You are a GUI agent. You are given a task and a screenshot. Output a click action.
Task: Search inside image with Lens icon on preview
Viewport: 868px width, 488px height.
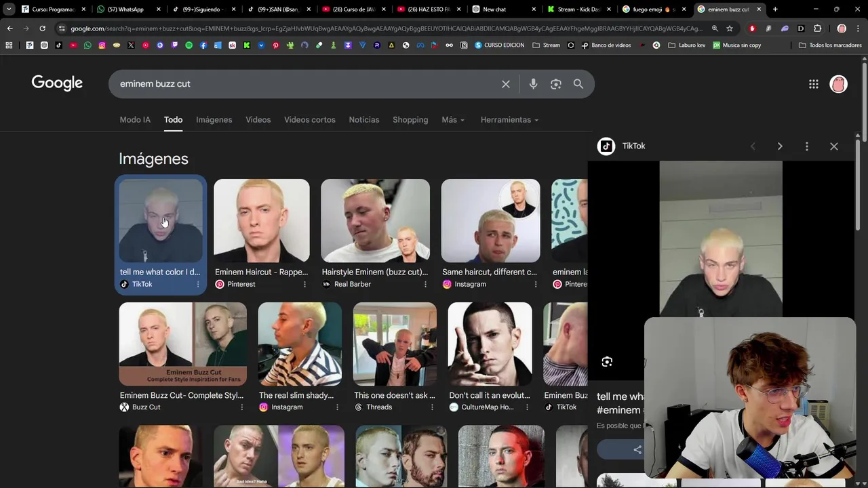[x=607, y=362]
